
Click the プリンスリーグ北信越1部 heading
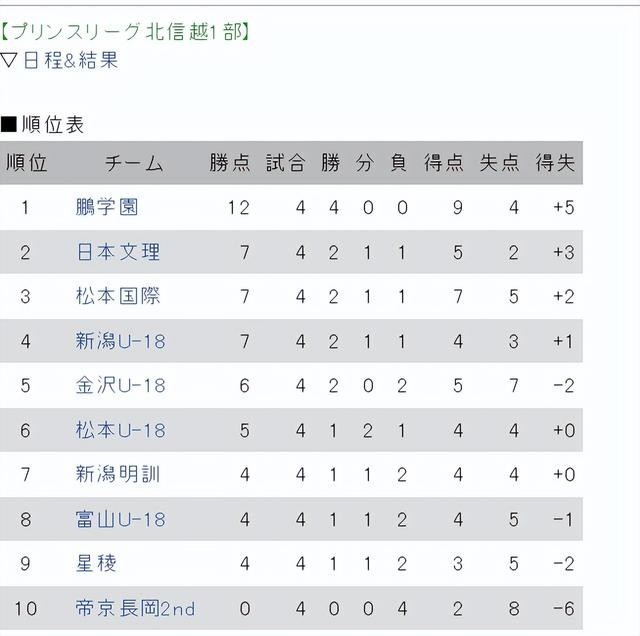125,32
